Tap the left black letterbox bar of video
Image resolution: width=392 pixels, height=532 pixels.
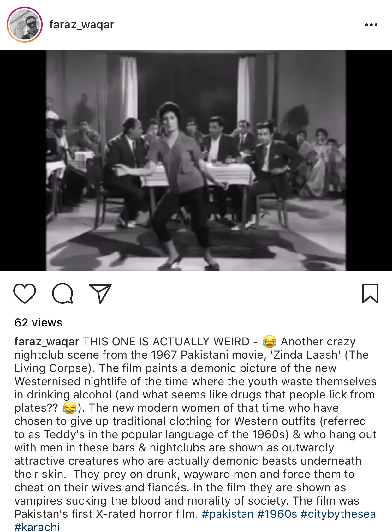(23, 160)
